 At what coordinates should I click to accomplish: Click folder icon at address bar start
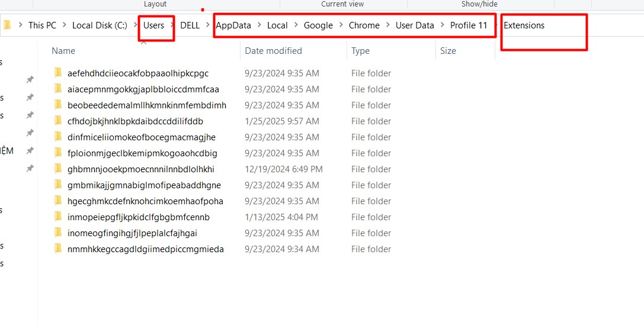[7, 25]
